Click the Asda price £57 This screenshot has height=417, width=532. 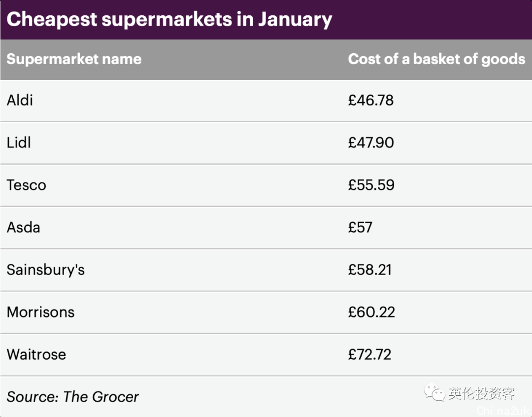tap(360, 227)
